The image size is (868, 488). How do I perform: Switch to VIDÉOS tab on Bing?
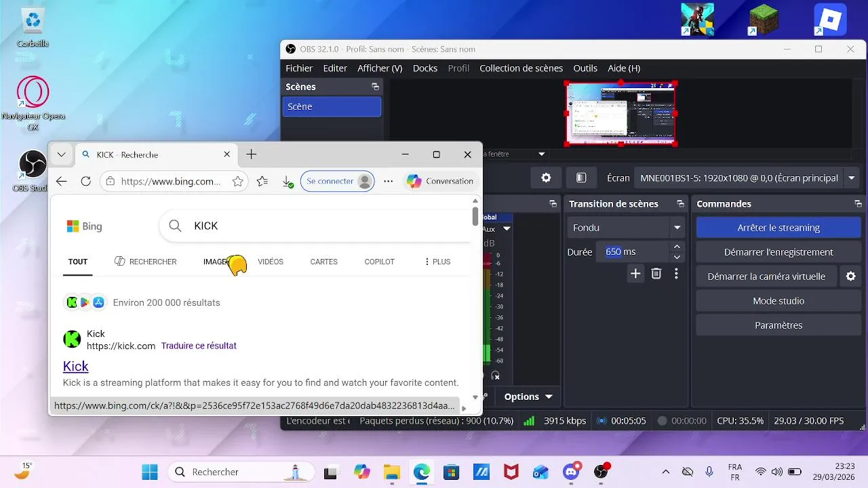click(x=271, y=262)
